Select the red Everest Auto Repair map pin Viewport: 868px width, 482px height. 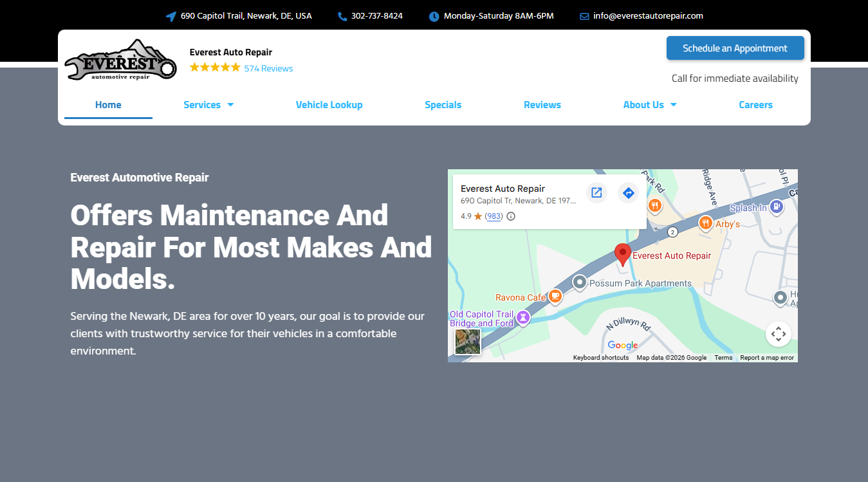622,255
